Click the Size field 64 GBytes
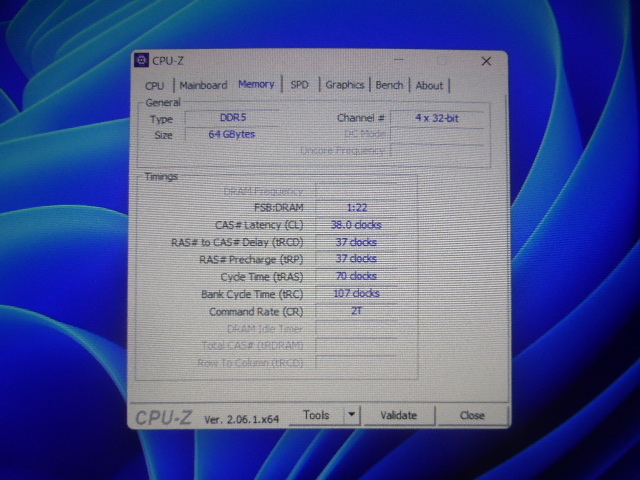This screenshot has width=640, height=480. [x=232, y=134]
